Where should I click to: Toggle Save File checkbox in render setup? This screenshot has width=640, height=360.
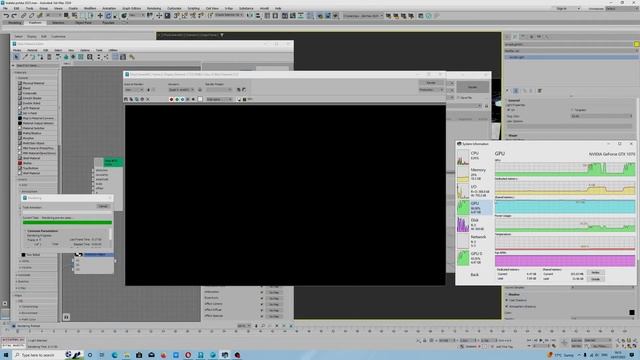click(458, 98)
